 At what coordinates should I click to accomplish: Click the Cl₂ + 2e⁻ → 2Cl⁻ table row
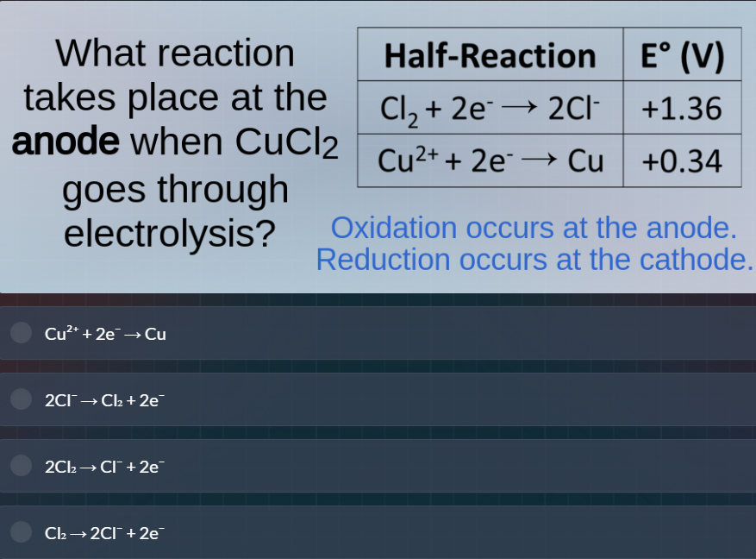coord(490,109)
